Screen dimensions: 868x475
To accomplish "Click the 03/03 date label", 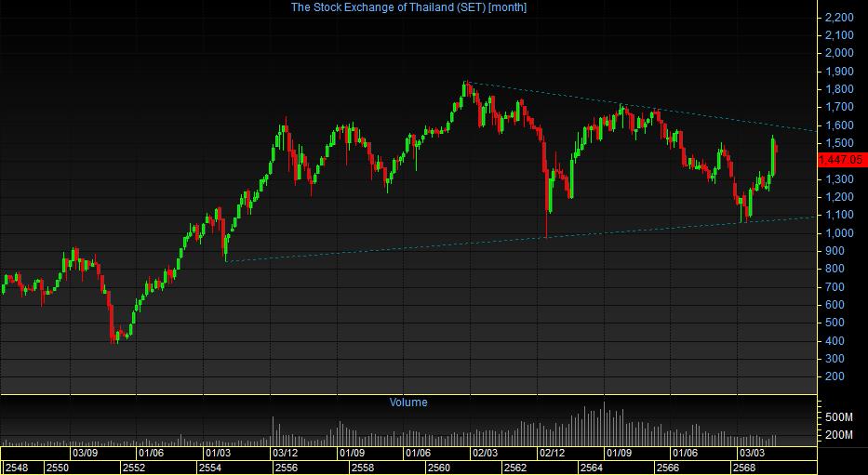I will pyautogui.click(x=752, y=453).
